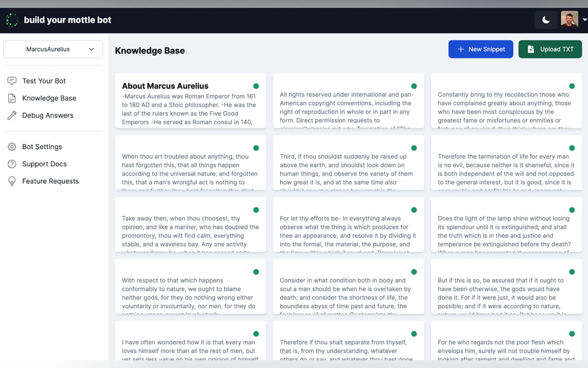588x368 pixels.
Task: Expand the MarcusAurelius bot selector dropdown
Action: tap(53, 49)
